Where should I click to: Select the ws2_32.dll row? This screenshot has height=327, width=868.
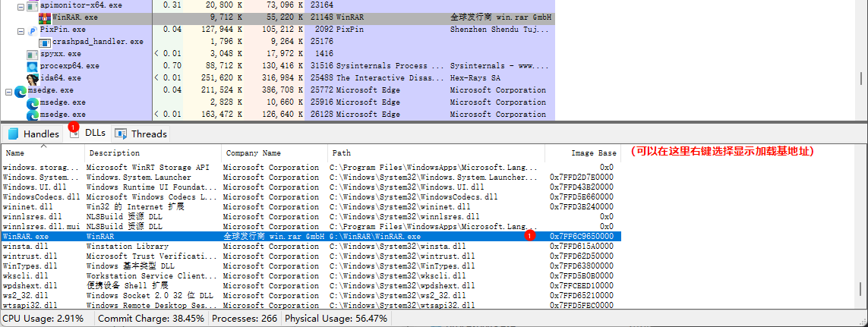coord(311,295)
